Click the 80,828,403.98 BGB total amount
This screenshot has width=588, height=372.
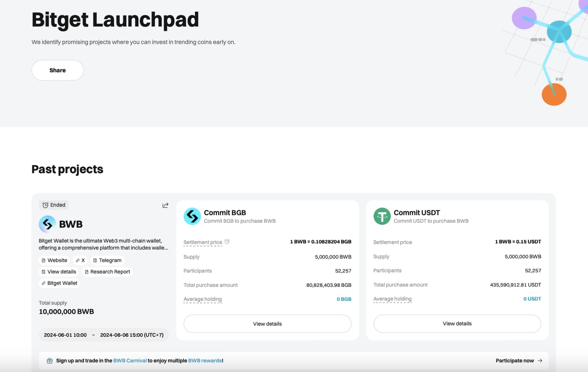[329, 285]
